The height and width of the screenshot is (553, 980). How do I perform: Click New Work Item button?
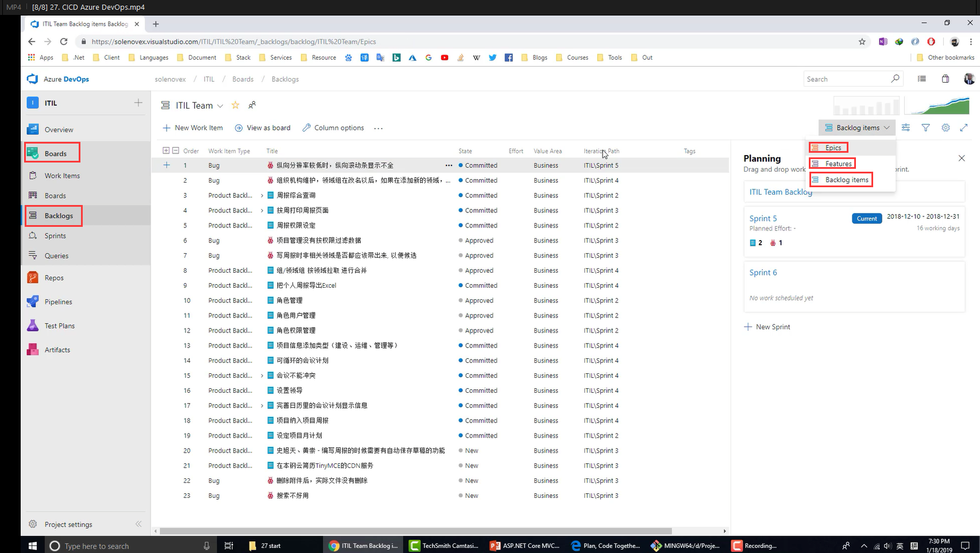(192, 128)
